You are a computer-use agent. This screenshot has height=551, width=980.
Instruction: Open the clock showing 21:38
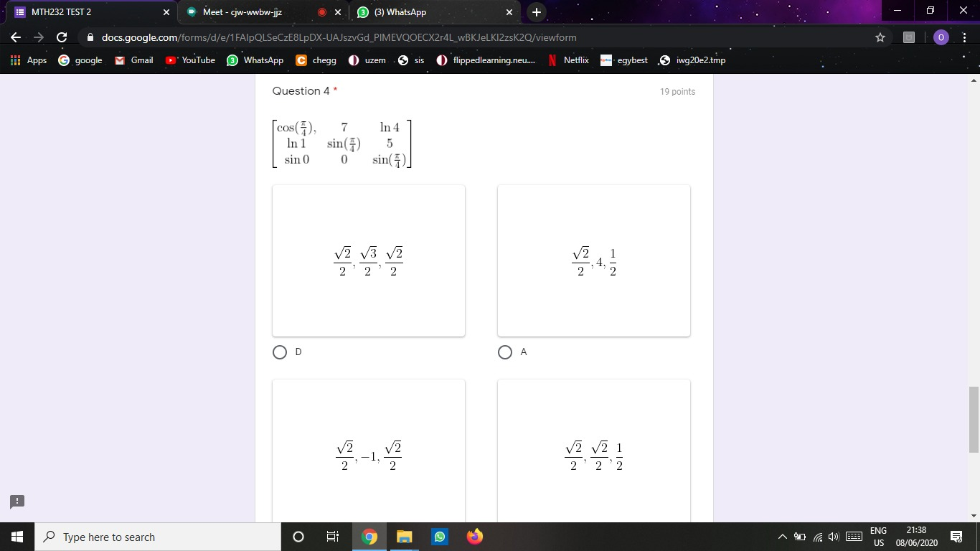[x=916, y=537]
